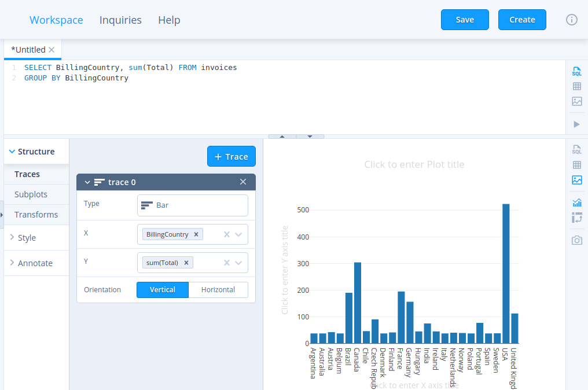Open the app info icon
This screenshot has height=390, width=588.
[x=571, y=20]
